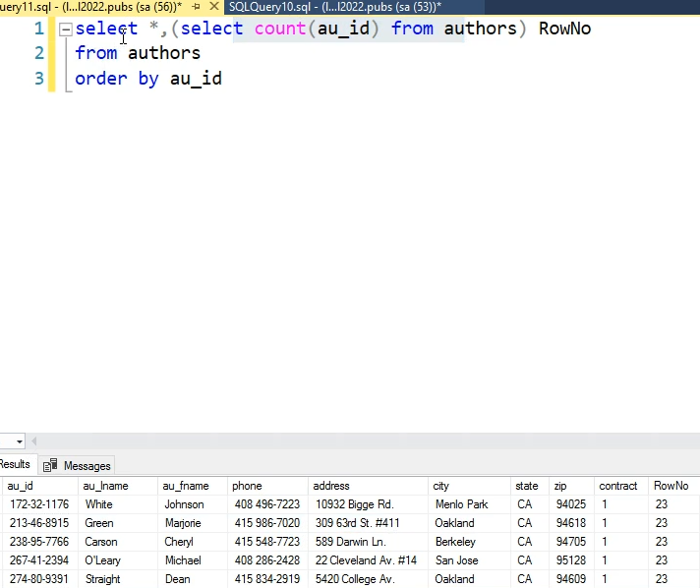
Task: Select phone cell 415 548-7723
Action: click(267, 542)
